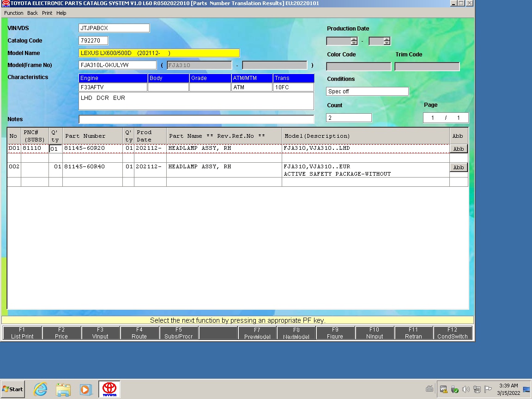Click the Model frame field FJA310L-GKULYW
This screenshot has width=532, height=399.
[117, 65]
